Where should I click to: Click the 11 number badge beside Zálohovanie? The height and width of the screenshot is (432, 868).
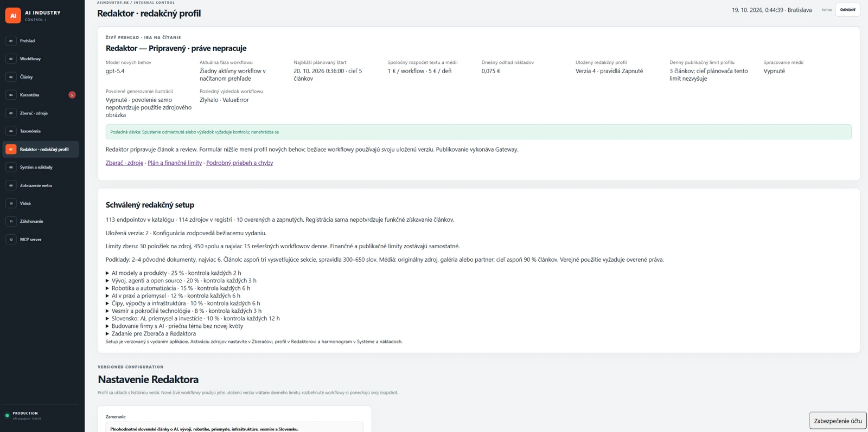11,221
